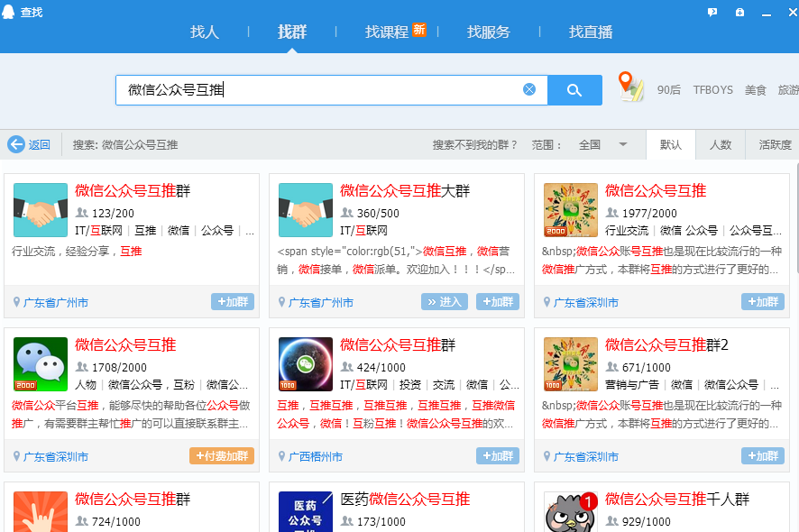Click the lock icon in title bar
The width and height of the screenshot is (799, 532).
point(739,13)
